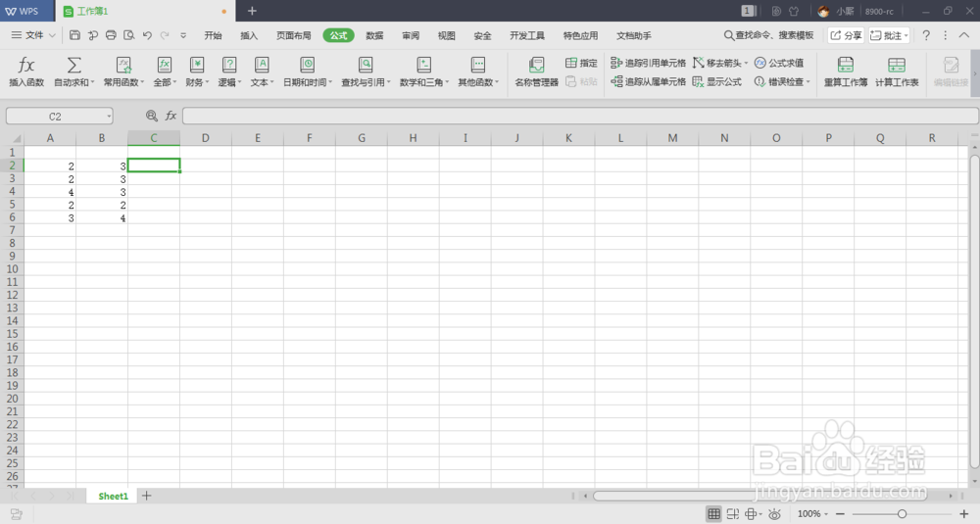Switch to the 插入 Insert tab
The image size is (980, 524).
[249, 35]
